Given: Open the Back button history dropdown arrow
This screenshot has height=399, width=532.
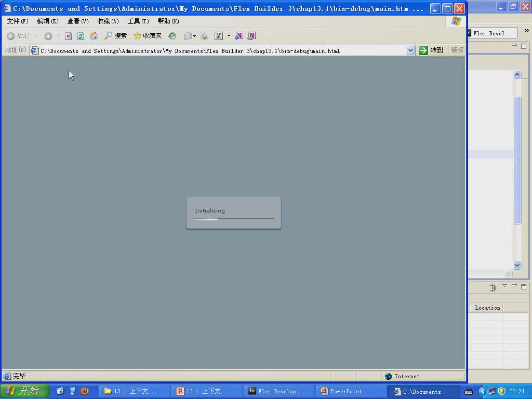Looking at the screenshot, I should (36, 36).
